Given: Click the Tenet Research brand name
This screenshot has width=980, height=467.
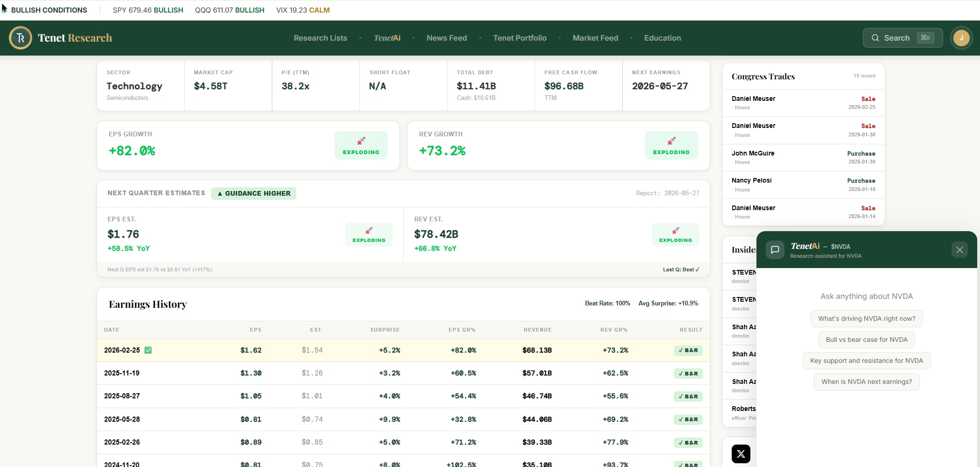Looking at the screenshot, I should (75, 38).
